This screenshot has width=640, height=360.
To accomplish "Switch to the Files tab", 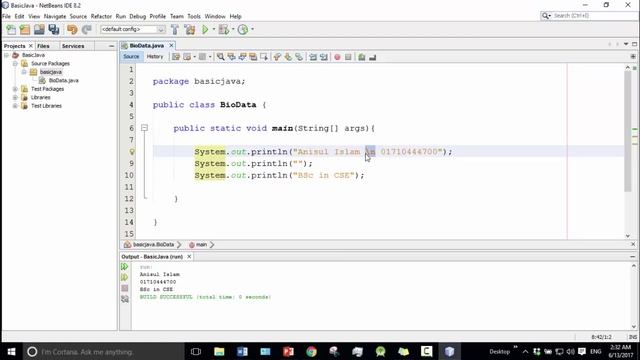I will tap(43, 46).
